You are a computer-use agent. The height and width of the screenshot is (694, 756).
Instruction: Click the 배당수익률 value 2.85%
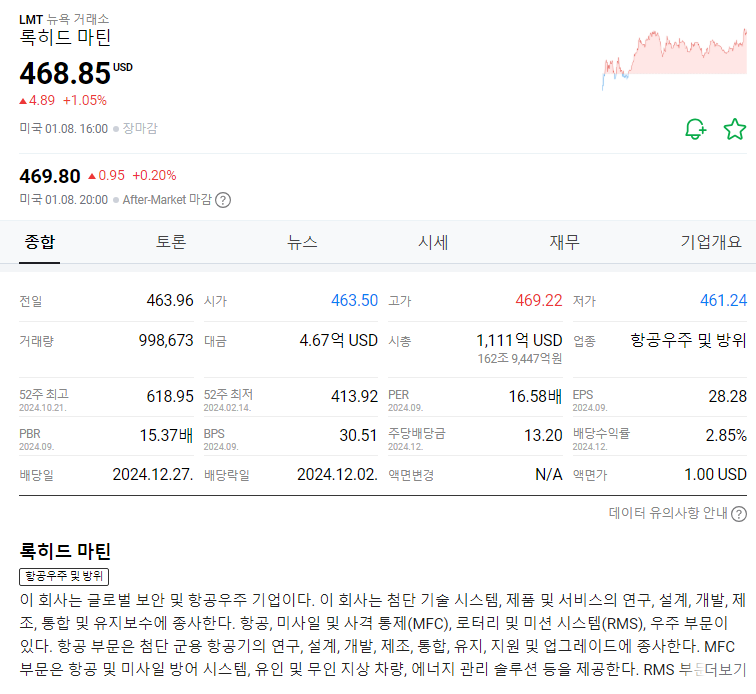pyautogui.click(x=726, y=435)
